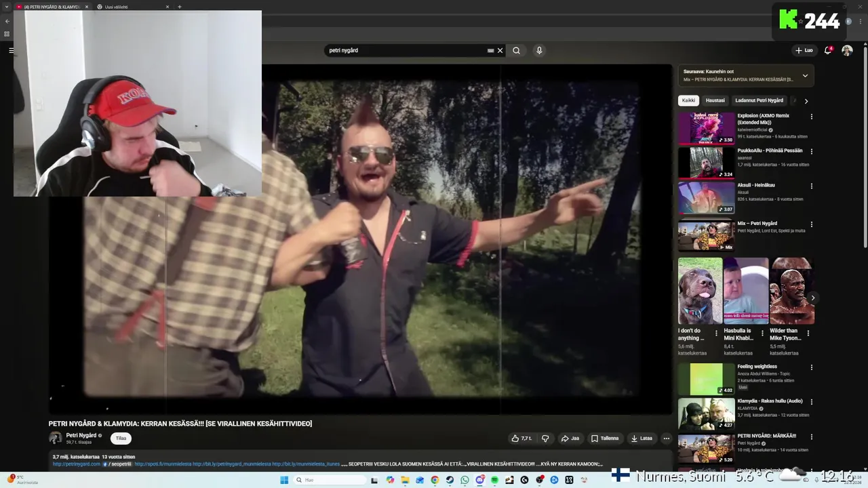This screenshot has width=868, height=488.
Task: Subscribe using the Tilaa button
Action: point(121,439)
